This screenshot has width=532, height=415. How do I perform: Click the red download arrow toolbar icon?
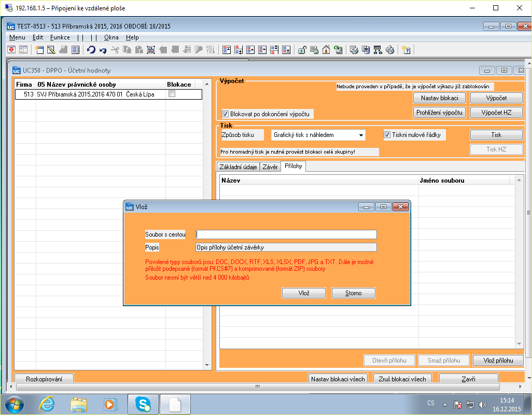tap(11, 50)
